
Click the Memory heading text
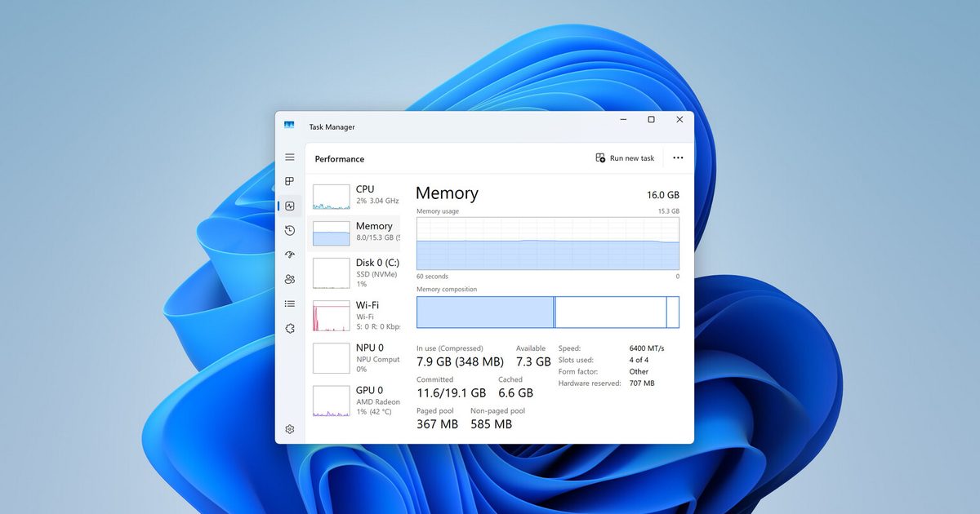coord(447,193)
